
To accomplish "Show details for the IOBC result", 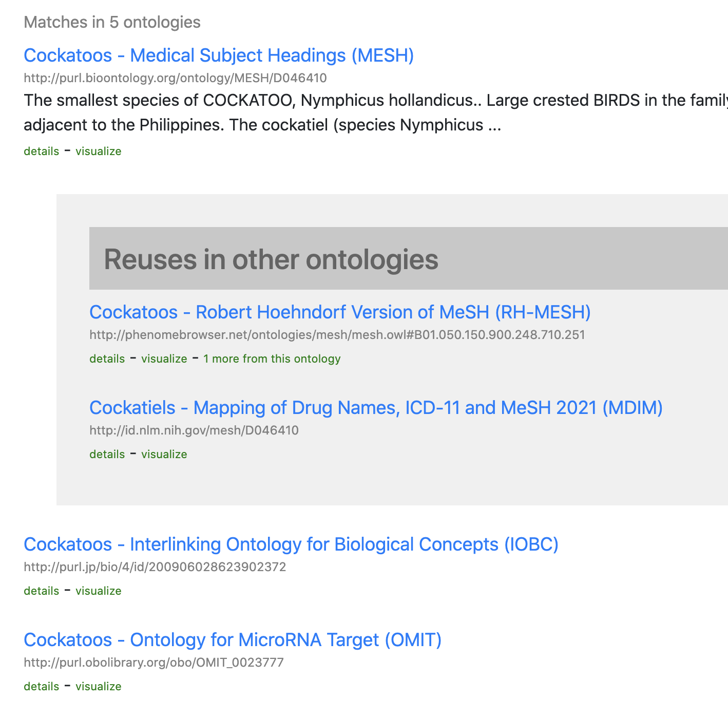I will pyautogui.click(x=42, y=591).
